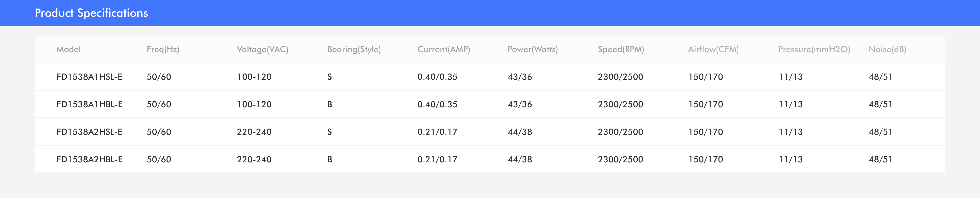Image resolution: width=980 pixels, height=198 pixels.
Task: Click the Airflow(CFM) column header
Action: click(x=713, y=49)
